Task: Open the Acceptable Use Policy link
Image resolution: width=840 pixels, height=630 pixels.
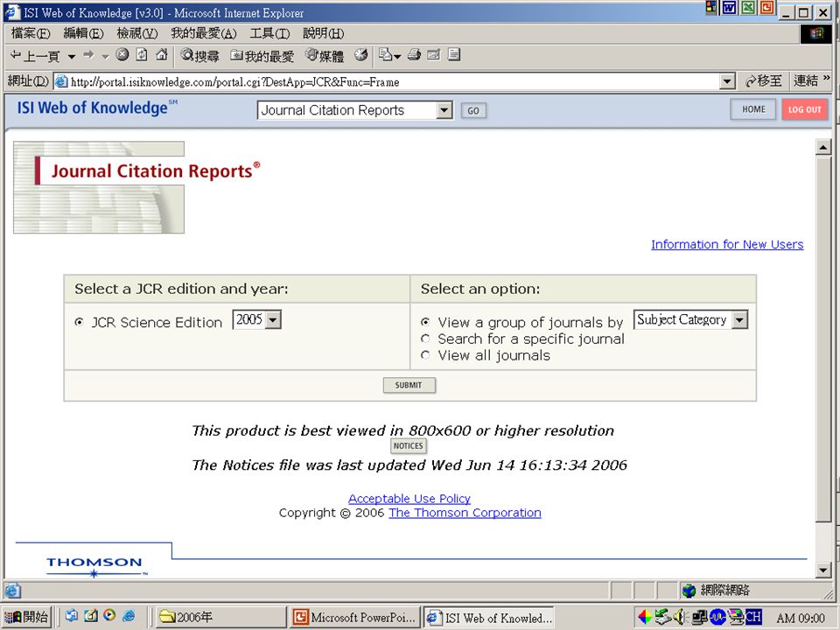Action: pos(409,499)
